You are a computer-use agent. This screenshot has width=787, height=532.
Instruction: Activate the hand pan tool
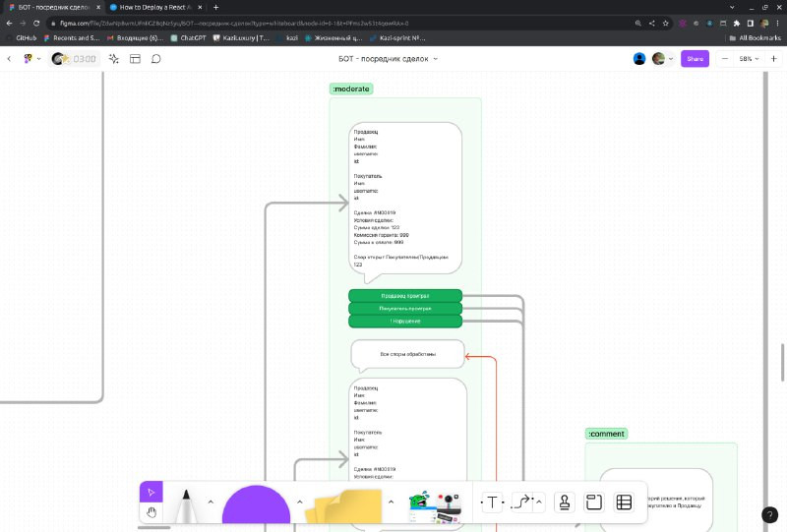point(151,512)
